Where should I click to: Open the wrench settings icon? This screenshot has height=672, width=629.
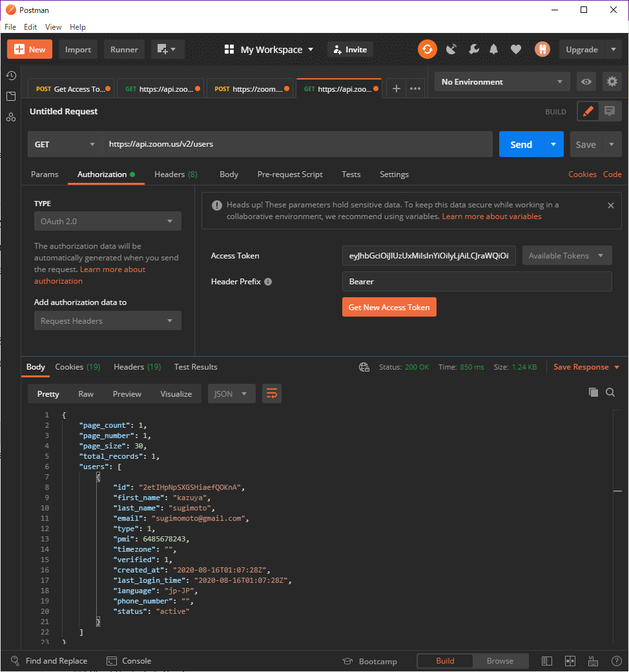pos(473,49)
